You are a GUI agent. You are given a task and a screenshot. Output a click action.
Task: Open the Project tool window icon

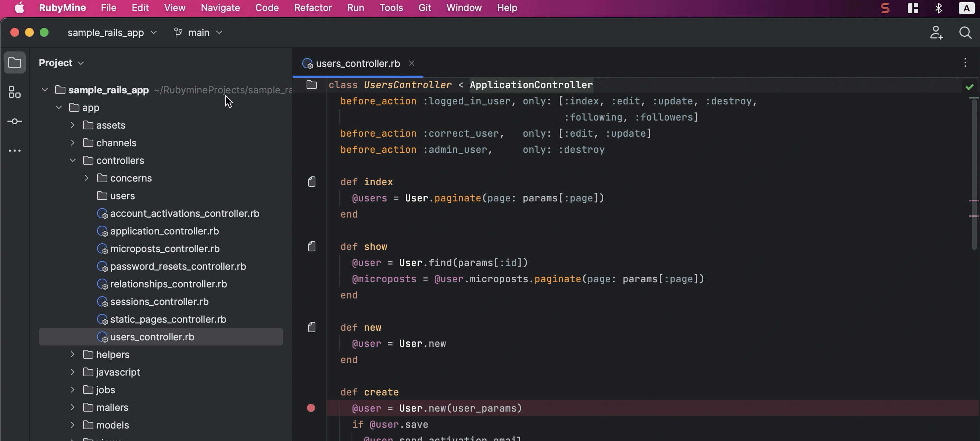(x=14, y=62)
